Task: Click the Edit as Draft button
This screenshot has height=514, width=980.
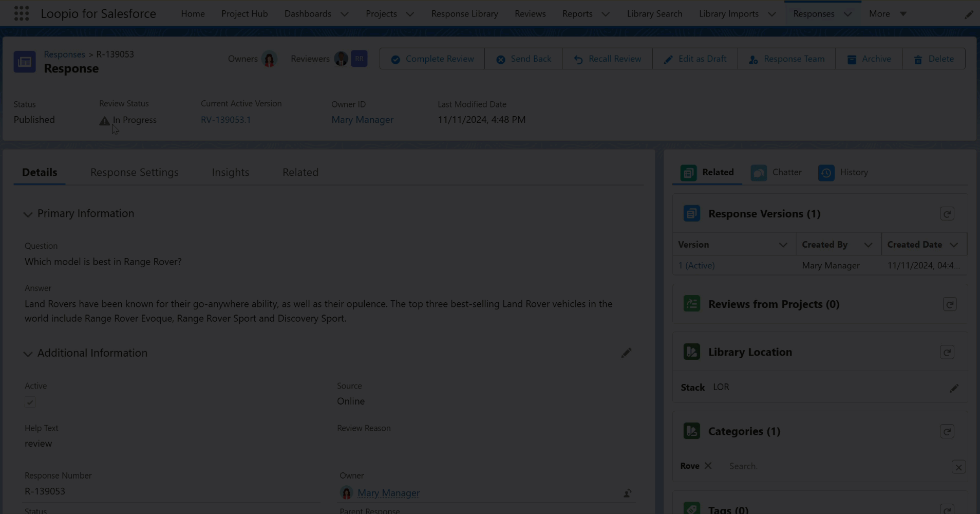Action: pyautogui.click(x=695, y=59)
